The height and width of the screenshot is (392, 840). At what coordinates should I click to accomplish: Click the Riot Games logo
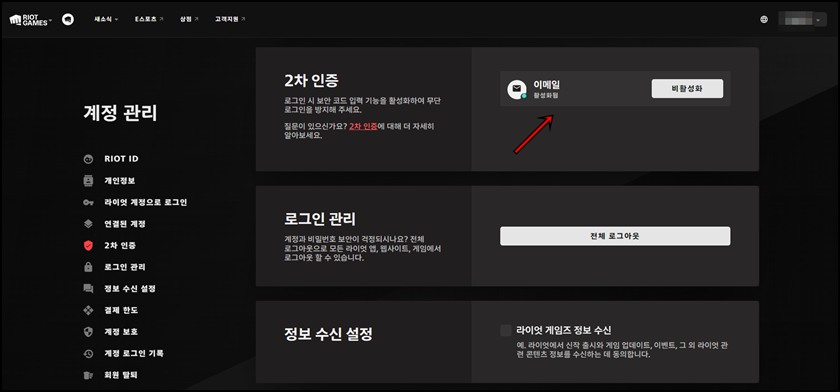(x=28, y=20)
